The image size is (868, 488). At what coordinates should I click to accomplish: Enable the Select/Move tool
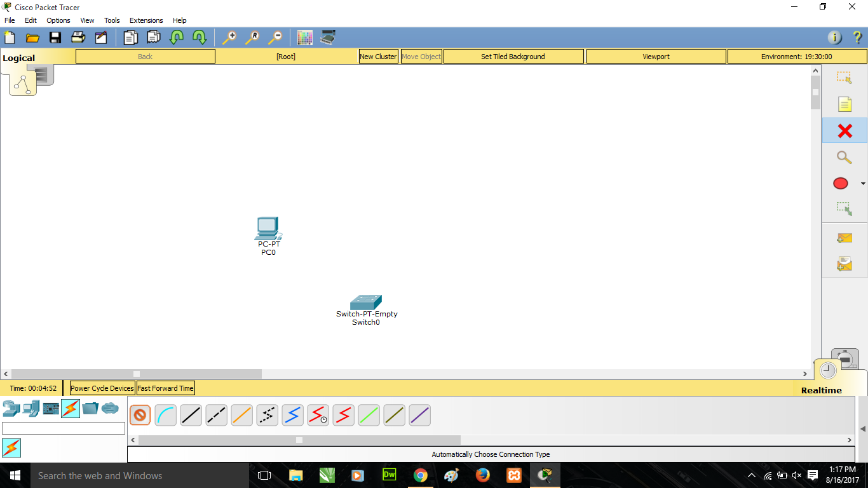[844, 77]
